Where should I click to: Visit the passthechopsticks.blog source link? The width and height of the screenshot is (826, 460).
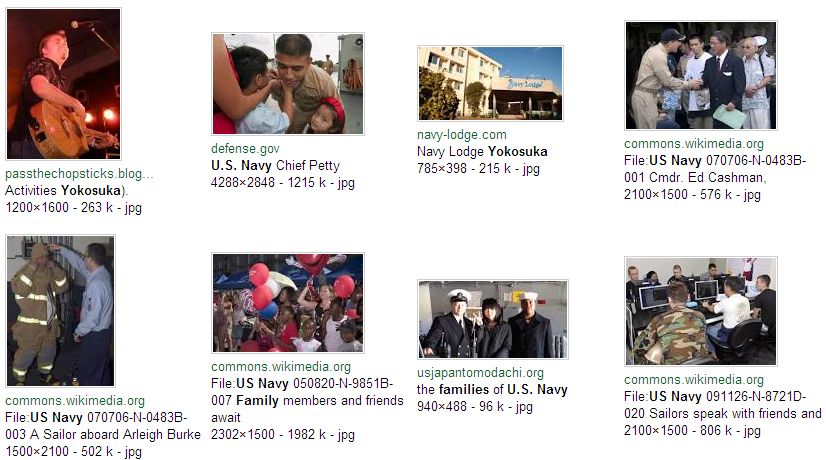(x=79, y=173)
